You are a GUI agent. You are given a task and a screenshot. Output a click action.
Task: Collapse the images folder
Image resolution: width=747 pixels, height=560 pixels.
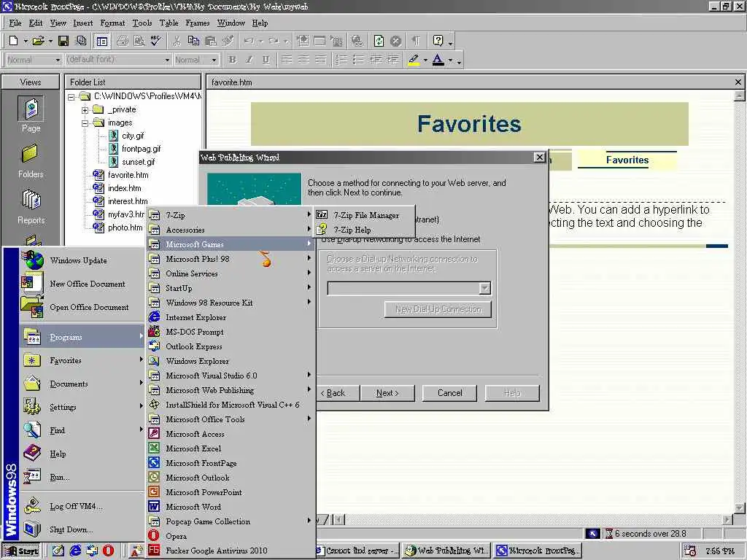pos(85,122)
